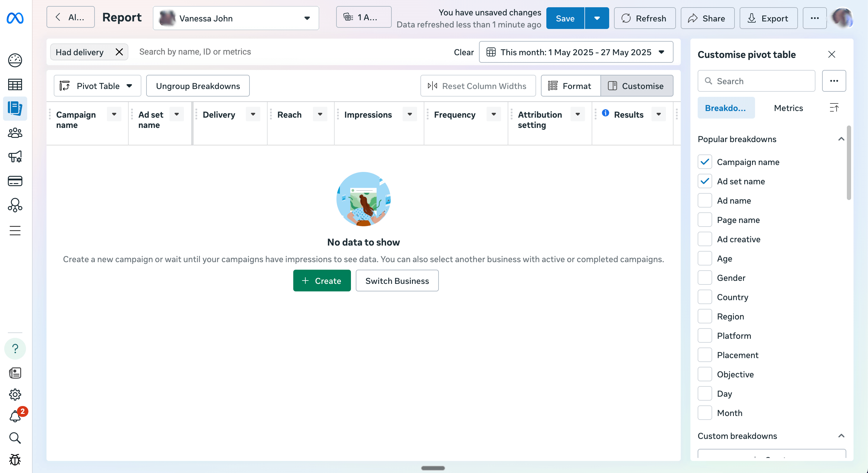Screen dimensions: 868x473
Task: Uncheck the Campaign name breakdown
Action: pyautogui.click(x=705, y=162)
